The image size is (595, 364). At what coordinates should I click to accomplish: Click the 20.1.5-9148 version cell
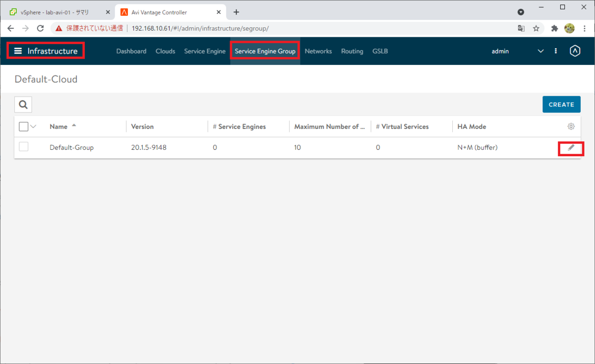click(x=149, y=147)
